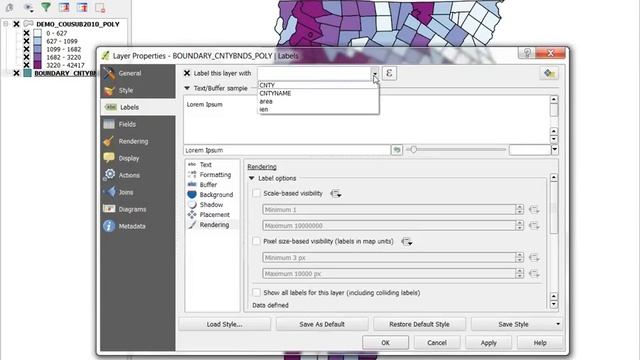The height and width of the screenshot is (360, 640).
Task: Open data-defined override beside Minimum 1
Action: (534, 210)
